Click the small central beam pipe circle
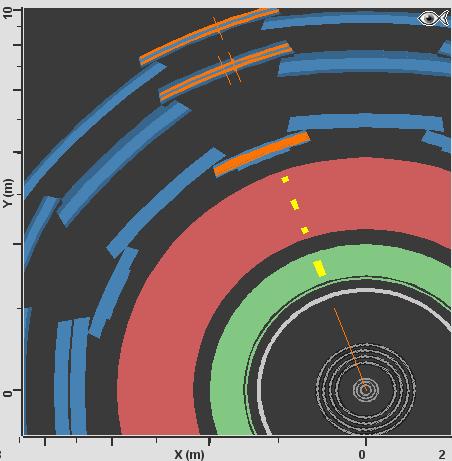Screen dimensions: 452x461 (366, 390)
